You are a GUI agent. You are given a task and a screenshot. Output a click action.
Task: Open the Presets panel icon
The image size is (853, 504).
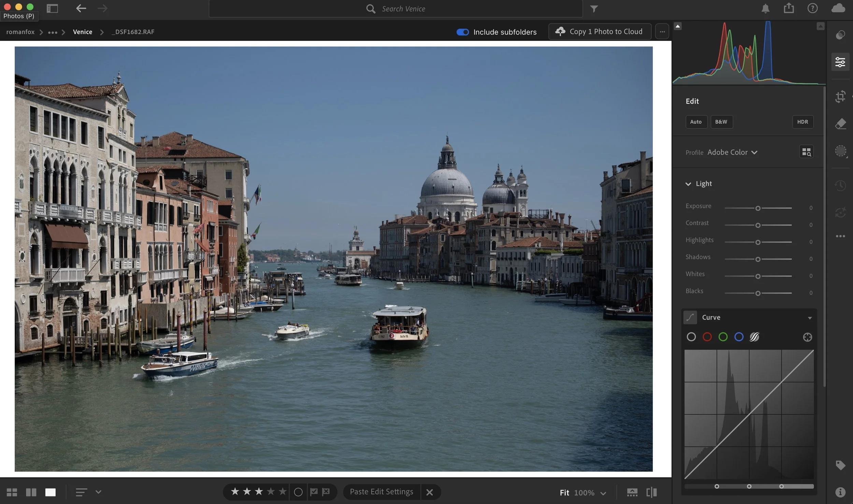[840, 35]
